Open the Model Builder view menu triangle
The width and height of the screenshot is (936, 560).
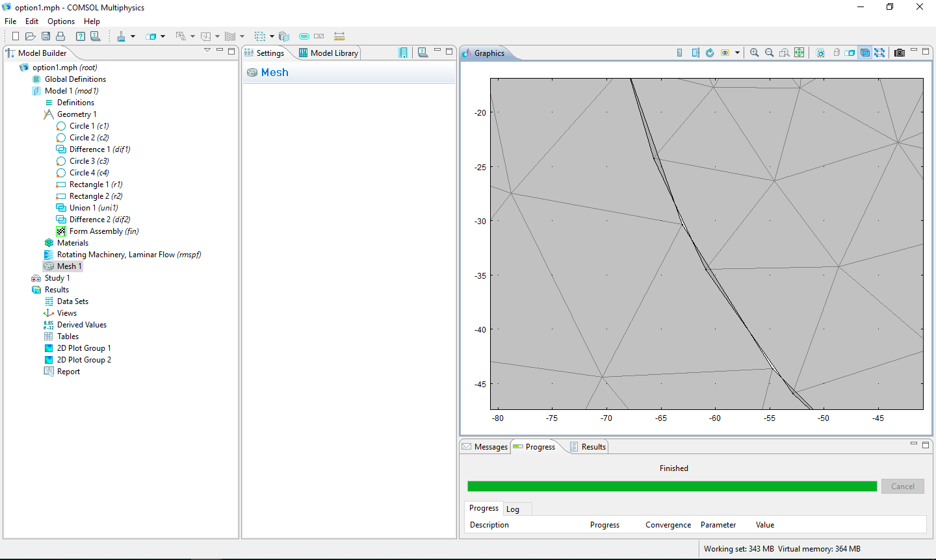click(x=207, y=50)
